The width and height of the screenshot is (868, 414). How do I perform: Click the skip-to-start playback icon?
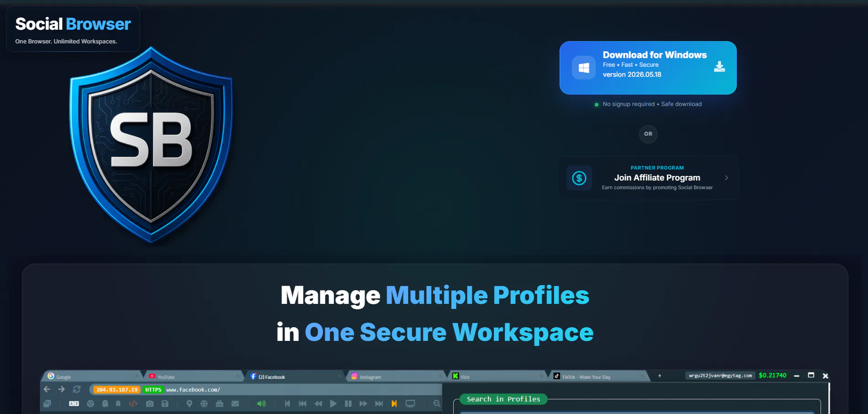pos(287,403)
